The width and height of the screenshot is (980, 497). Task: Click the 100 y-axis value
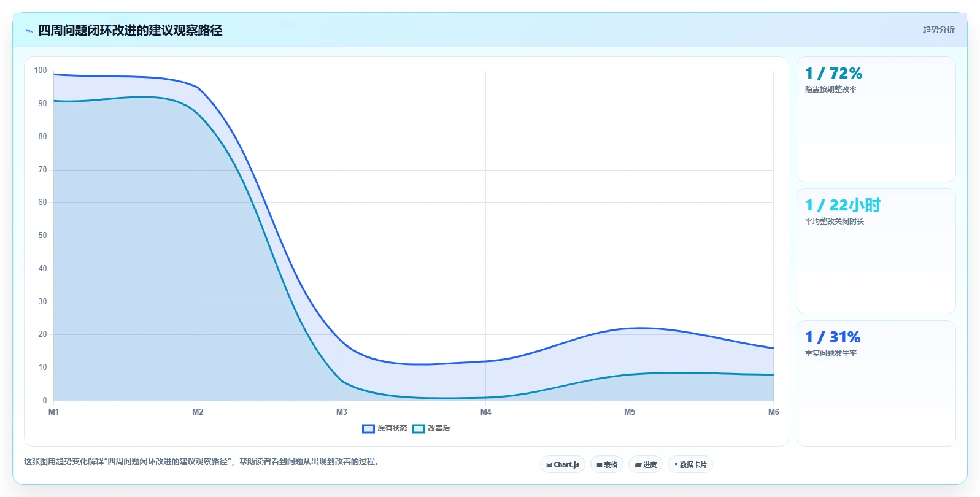click(41, 71)
